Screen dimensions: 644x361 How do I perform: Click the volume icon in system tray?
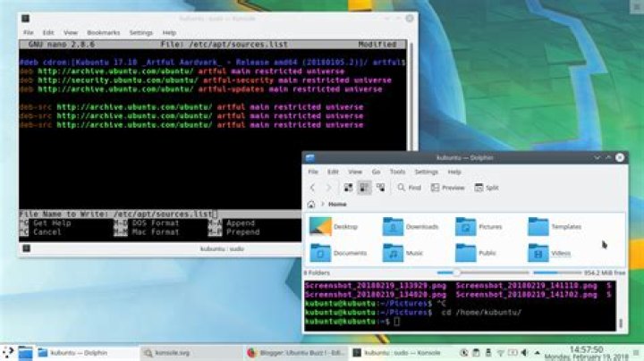coord(524,353)
